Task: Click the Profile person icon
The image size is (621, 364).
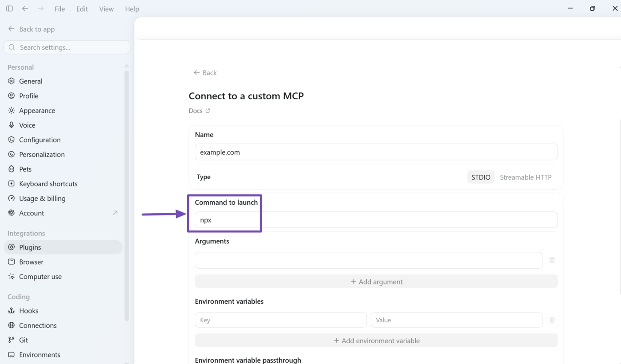Action: tap(12, 96)
